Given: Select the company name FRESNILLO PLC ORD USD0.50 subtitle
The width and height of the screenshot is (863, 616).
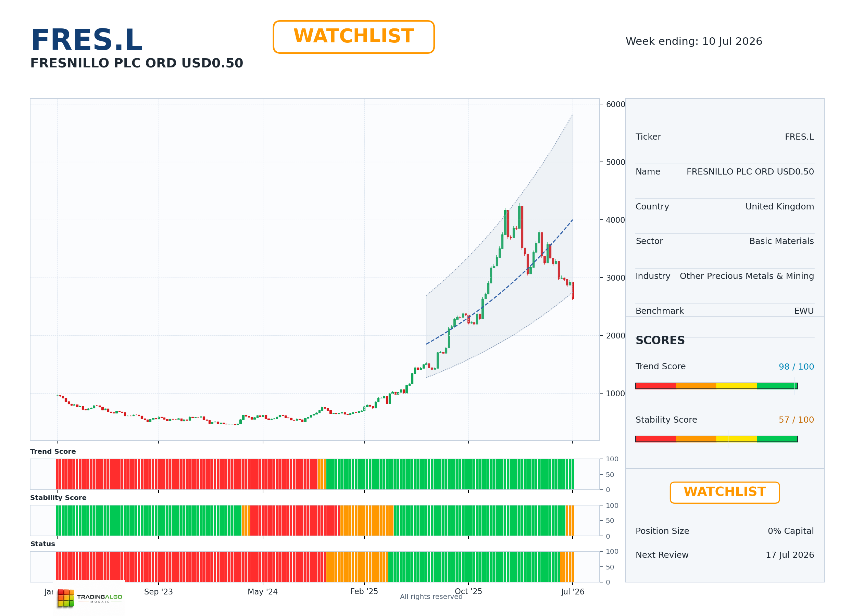Looking at the screenshot, I should (137, 63).
